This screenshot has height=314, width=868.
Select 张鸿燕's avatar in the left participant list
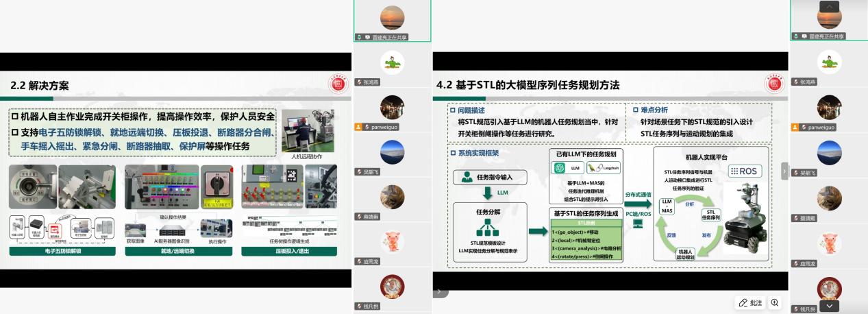[392, 64]
